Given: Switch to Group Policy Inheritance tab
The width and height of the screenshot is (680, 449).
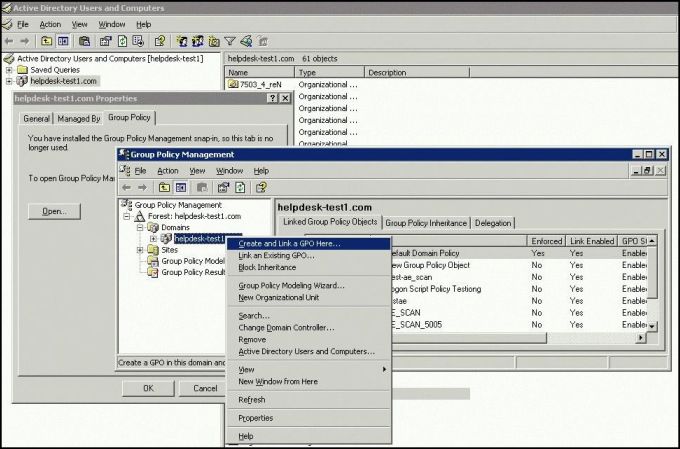Looking at the screenshot, I should (x=425, y=223).
